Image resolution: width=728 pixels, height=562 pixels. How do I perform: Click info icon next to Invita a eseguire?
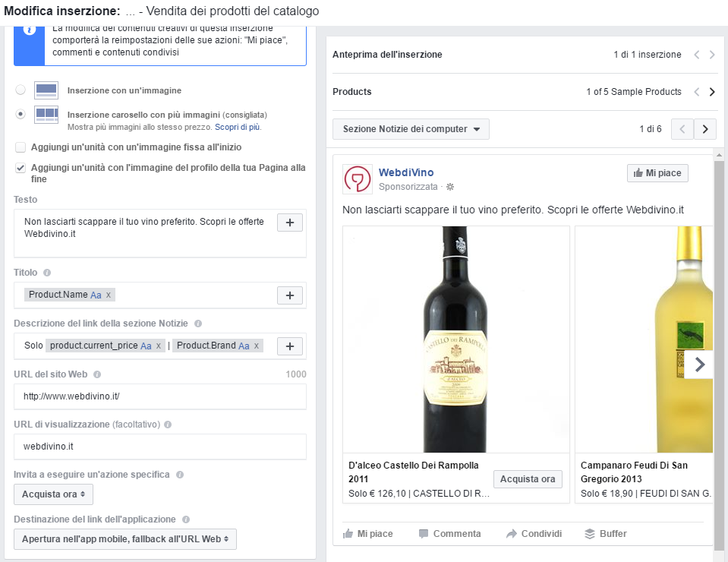[x=180, y=475]
